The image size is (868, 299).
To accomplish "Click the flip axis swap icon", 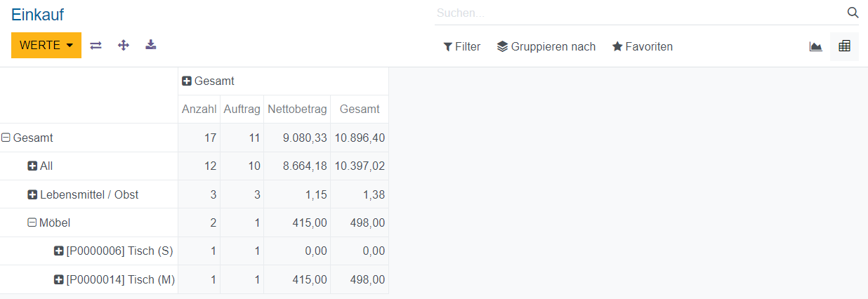I will tap(96, 46).
